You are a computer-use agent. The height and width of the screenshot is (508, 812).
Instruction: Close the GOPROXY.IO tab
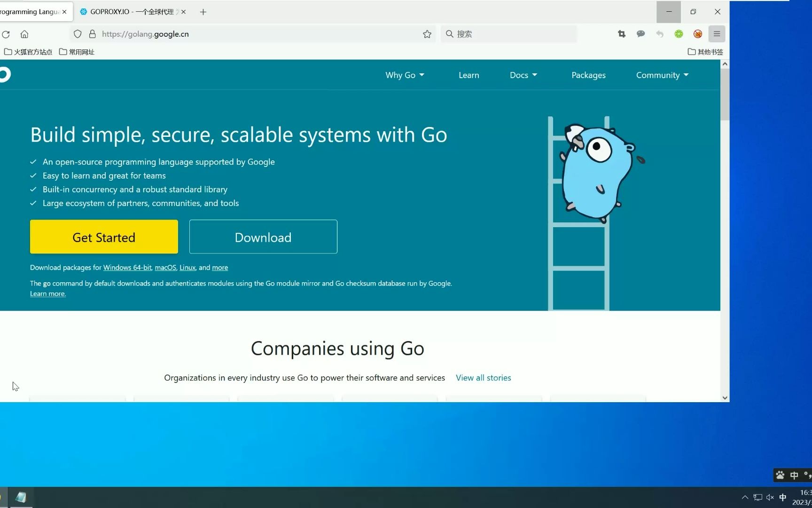[x=183, y=12]
